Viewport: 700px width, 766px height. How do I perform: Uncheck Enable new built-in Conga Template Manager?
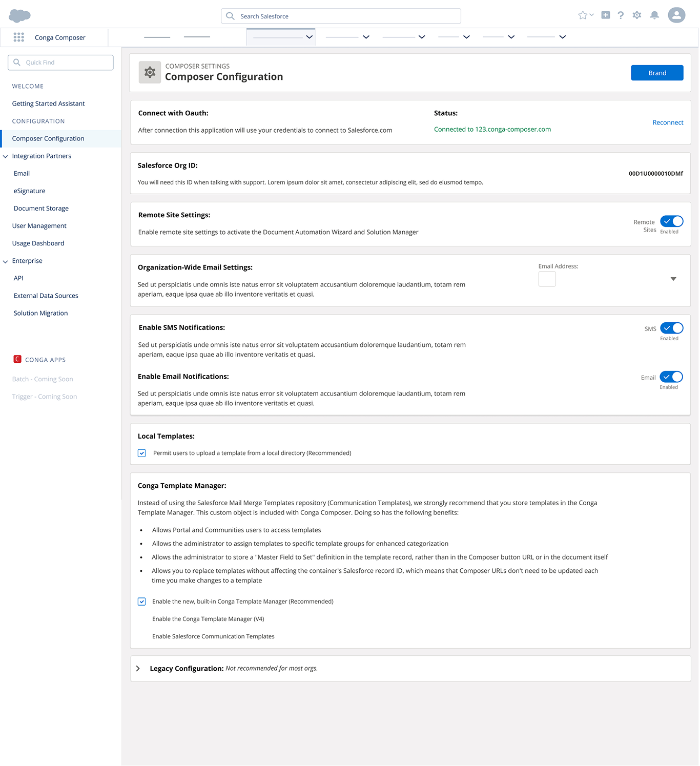pos(142,602)
